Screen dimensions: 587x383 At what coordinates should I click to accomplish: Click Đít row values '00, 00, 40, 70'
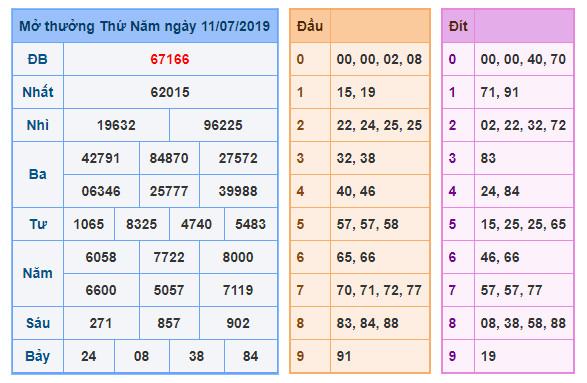(x=523, y=59)
